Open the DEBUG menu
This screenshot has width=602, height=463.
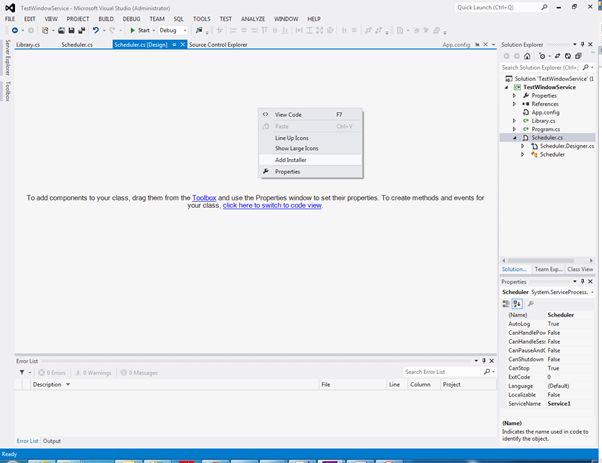(131, 19)
